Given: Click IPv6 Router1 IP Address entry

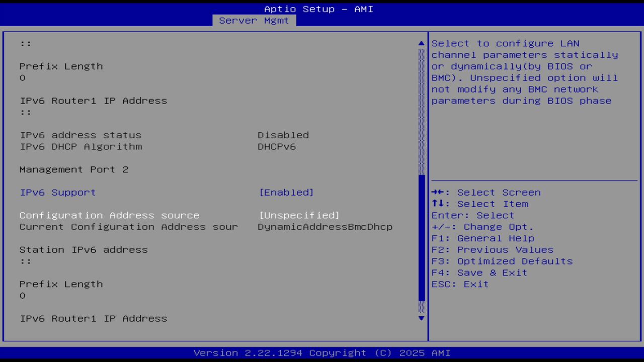Looking at the screenshot, I should 93,318.
